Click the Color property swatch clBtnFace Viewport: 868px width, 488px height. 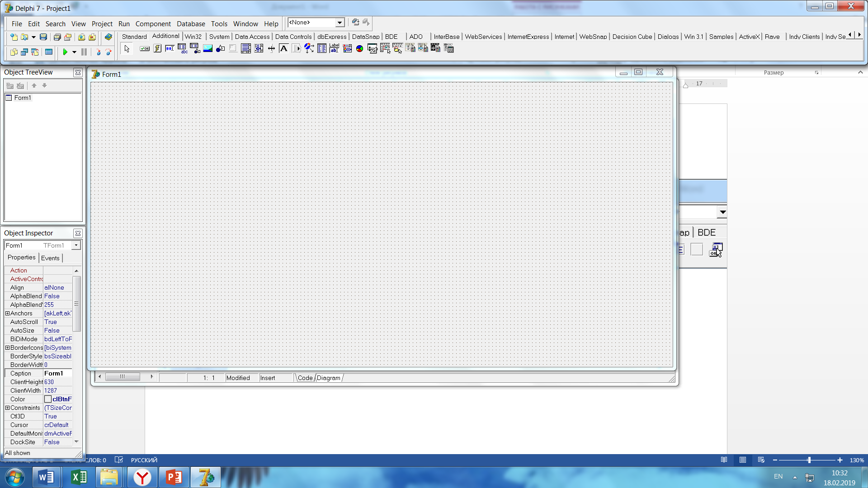[x=48, y=399]
